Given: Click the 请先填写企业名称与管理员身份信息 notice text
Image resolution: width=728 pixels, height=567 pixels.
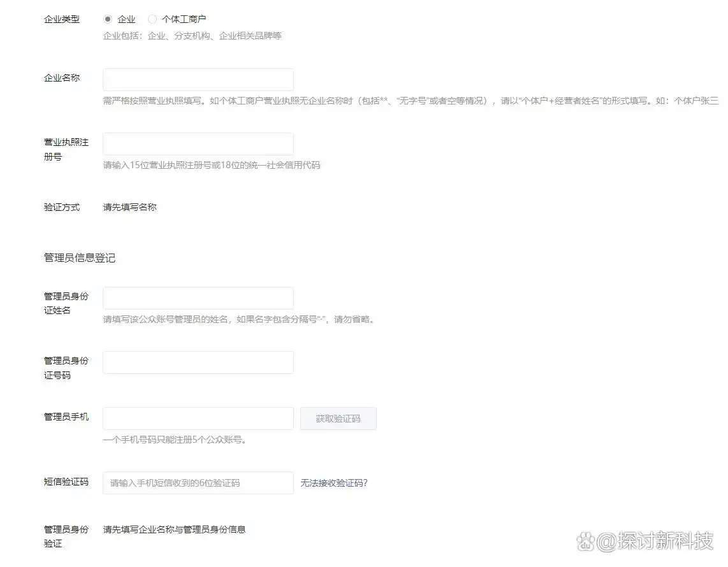Looking at the screenshot, I should pyautogui.click(x=174, y=529).
